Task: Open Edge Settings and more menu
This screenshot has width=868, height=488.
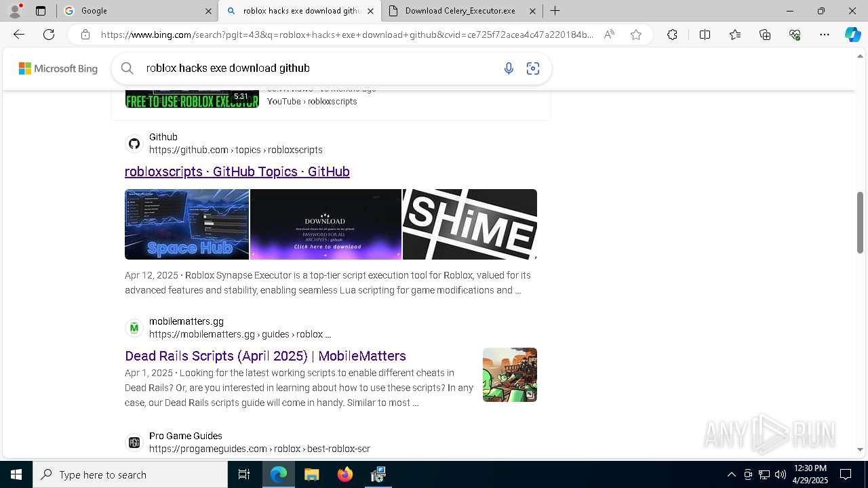Action: coord(825,35)
